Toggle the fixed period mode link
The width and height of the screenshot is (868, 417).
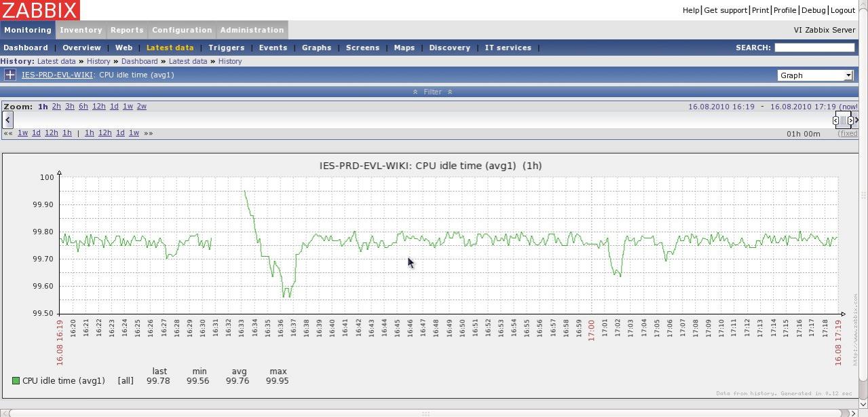coord(848,133)
